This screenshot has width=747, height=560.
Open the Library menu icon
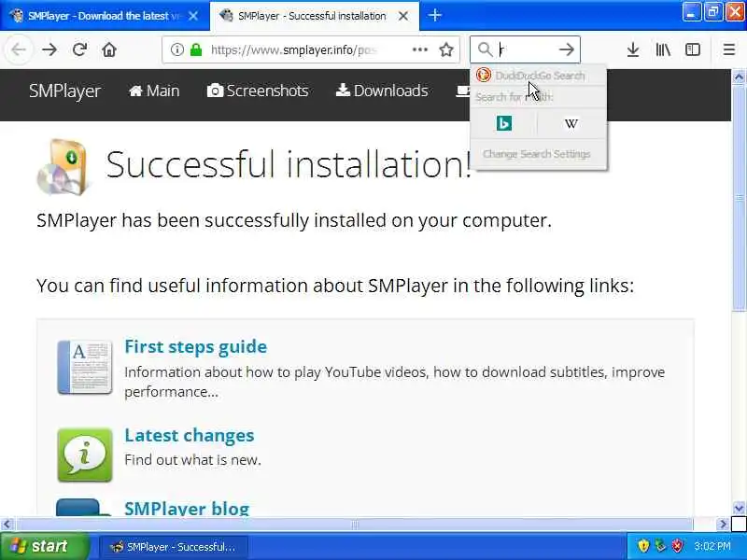coord(663,49)
